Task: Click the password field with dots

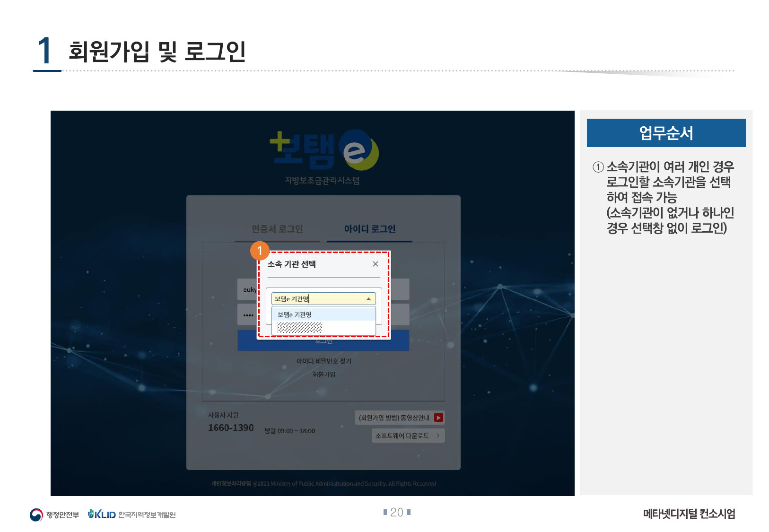Action: point(246,314)
